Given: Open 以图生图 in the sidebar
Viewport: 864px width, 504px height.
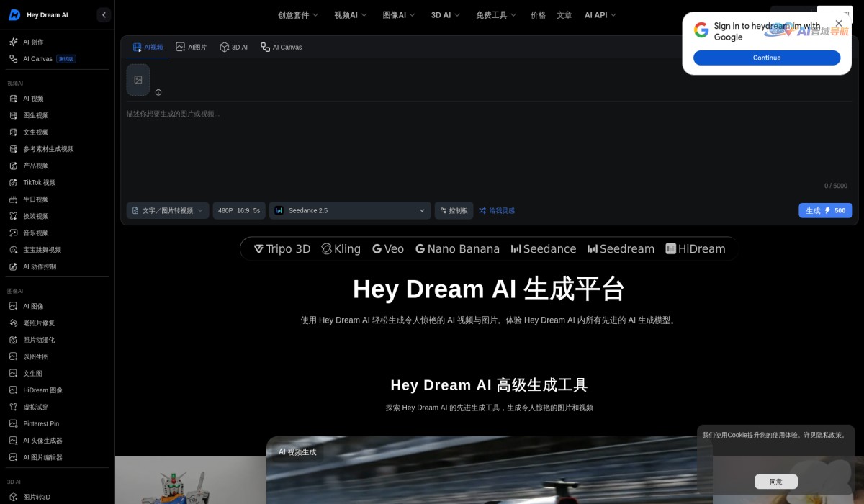Looking at the screenshot, I should coord(58,356).
